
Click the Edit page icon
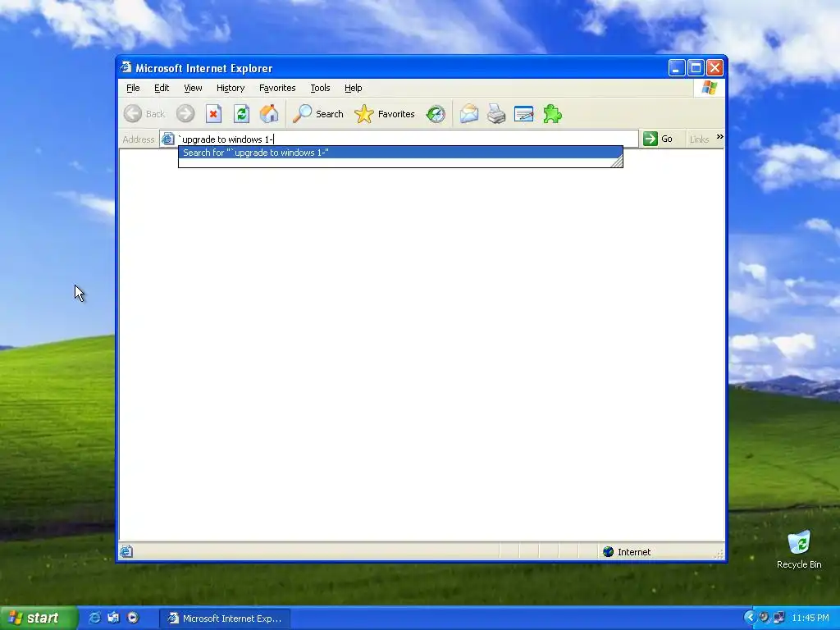523,113
